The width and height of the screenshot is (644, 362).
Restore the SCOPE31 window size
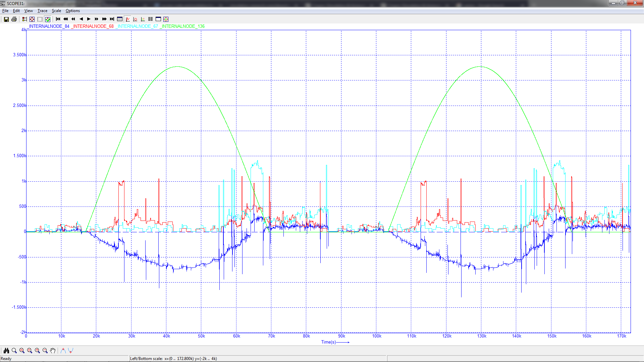pos(622,3)
